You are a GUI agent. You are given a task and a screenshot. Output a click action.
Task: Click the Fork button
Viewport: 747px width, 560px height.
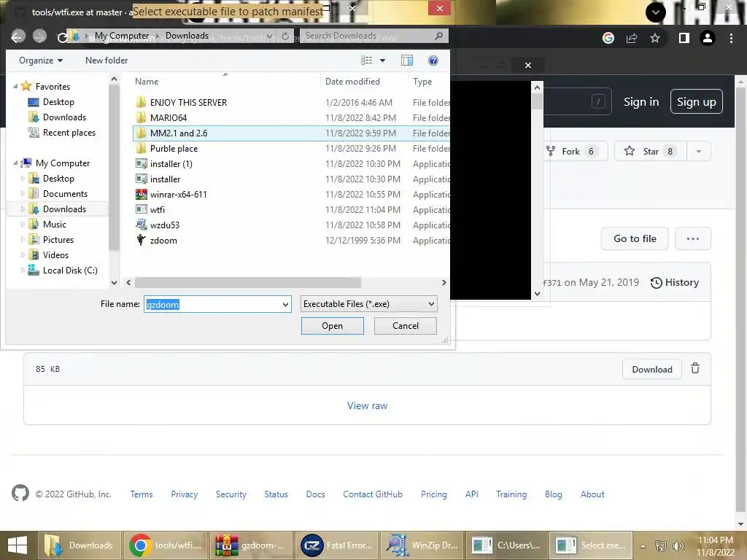[576, 152]
